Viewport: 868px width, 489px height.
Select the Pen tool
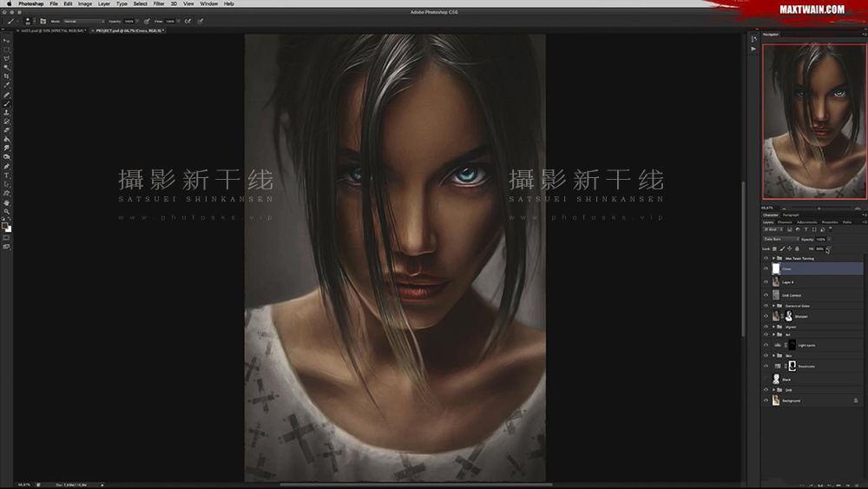[x=7, y=166]
